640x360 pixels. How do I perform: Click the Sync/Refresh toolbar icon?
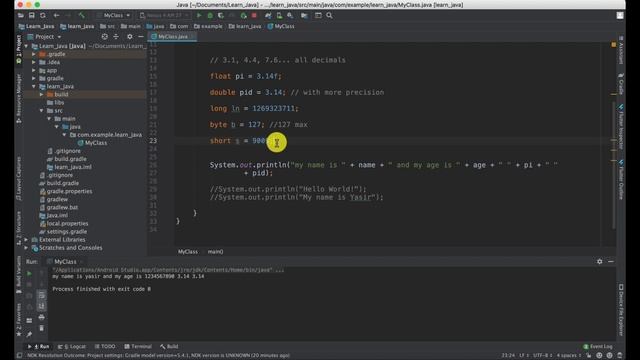pos(43,16)
